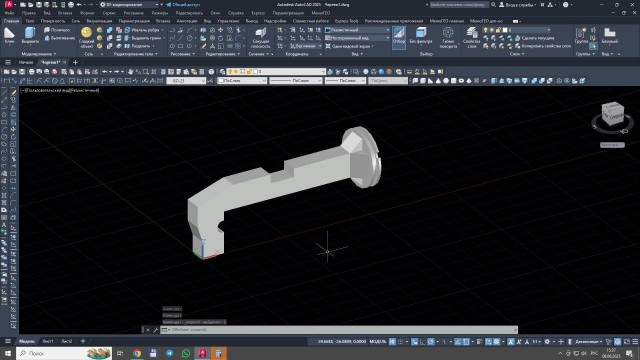Select the Клин (Wedge) solid tool
The height and width of the screenshot is (360, 640).
[9, 36]
